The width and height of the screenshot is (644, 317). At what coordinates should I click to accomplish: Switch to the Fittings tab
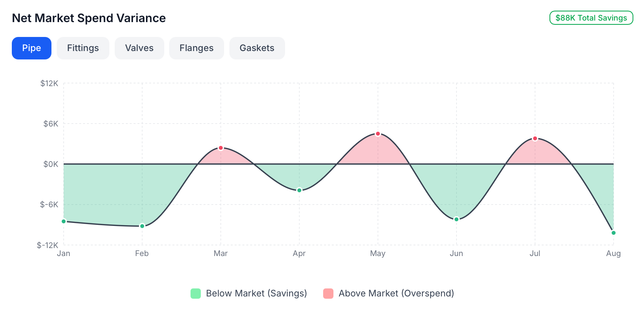[83, 48]
